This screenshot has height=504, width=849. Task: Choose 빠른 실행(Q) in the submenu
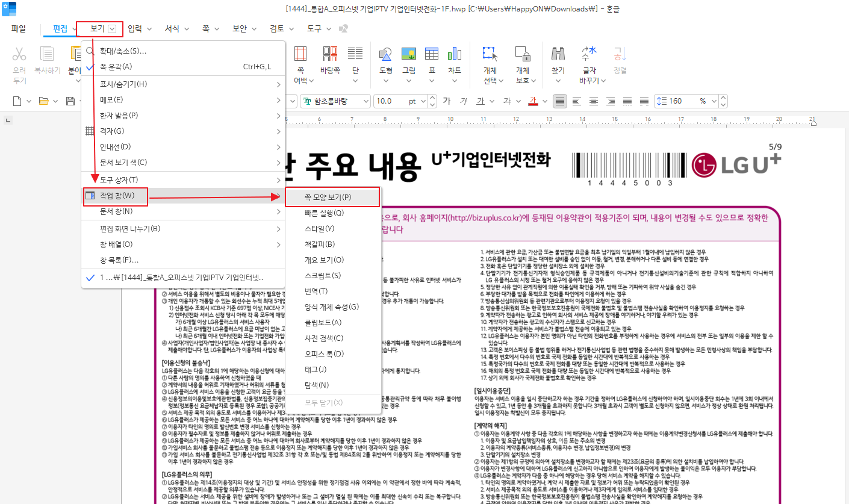pos(332,213)
